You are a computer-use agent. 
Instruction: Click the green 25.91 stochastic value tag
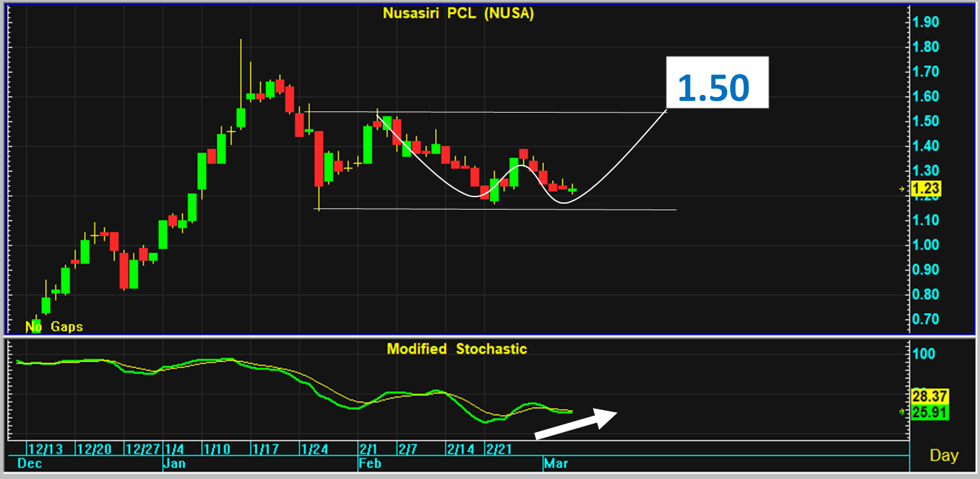pyautogui.click(x=931, y=413)
